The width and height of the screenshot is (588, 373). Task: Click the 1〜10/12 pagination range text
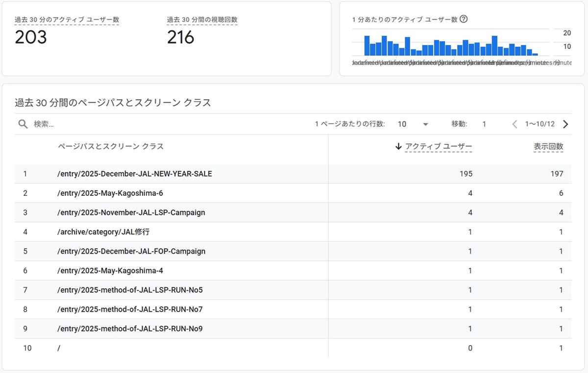coord(540,124)
